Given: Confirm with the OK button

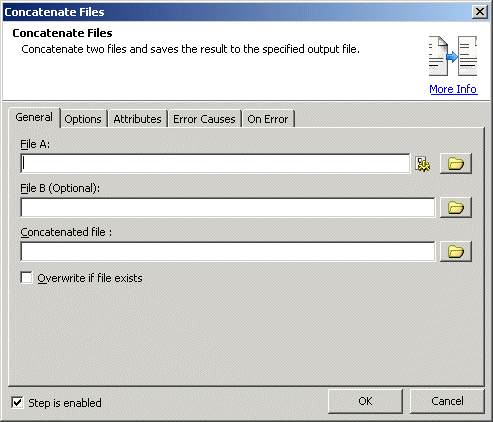Looking at the screenshot, I should pos(365,401).
